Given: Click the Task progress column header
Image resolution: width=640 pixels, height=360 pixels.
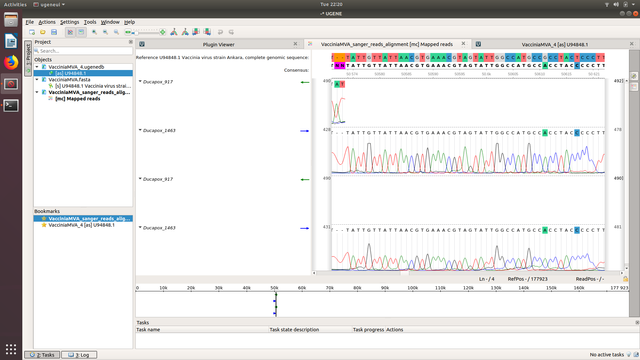Looking at the screenshot, I should click(x=369, y=330).
